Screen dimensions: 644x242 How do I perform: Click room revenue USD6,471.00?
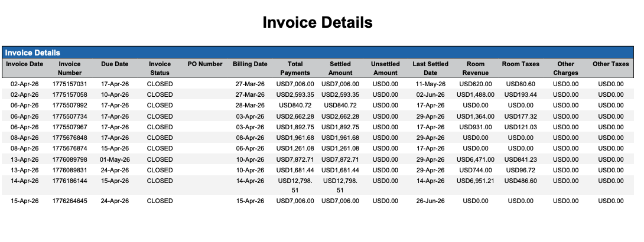[476, 159]
